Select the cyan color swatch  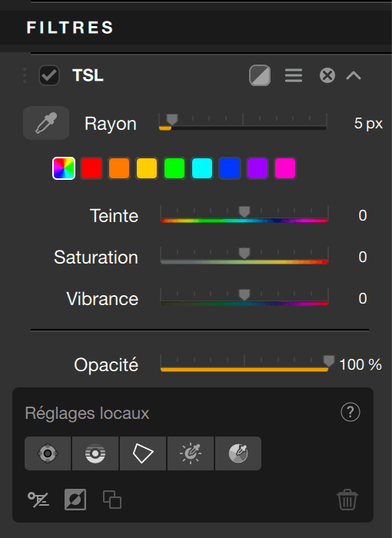click(x=202, y=168)
